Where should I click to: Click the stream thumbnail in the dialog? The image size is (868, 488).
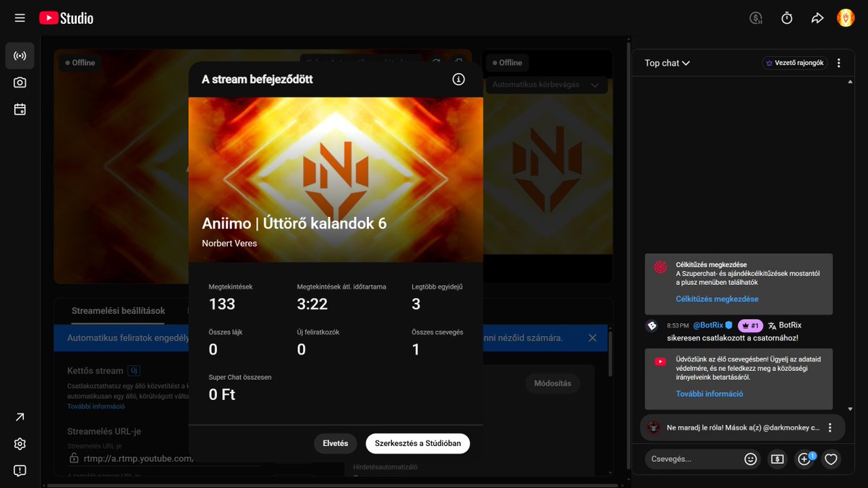(x=336, y=179)
